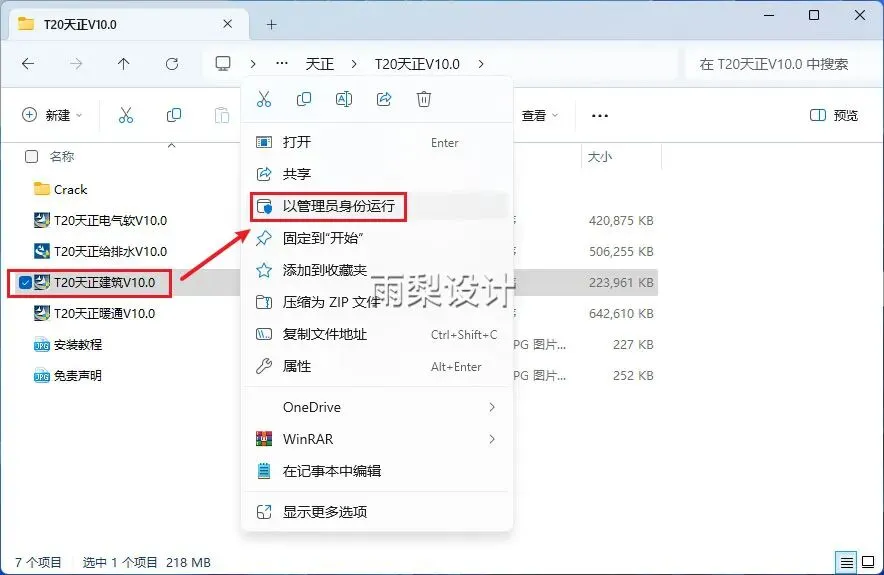
Task: Select 固定到"开始"
Action: tap(377, 238)
